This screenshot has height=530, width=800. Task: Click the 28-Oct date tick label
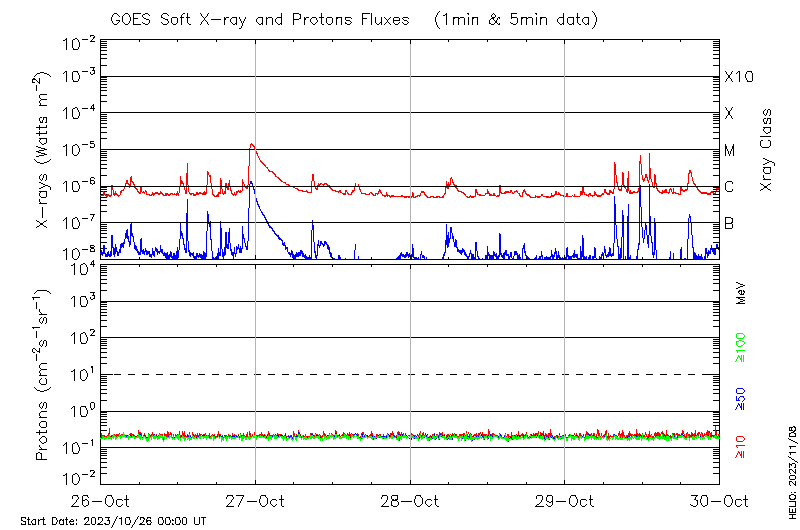point(410,500)
